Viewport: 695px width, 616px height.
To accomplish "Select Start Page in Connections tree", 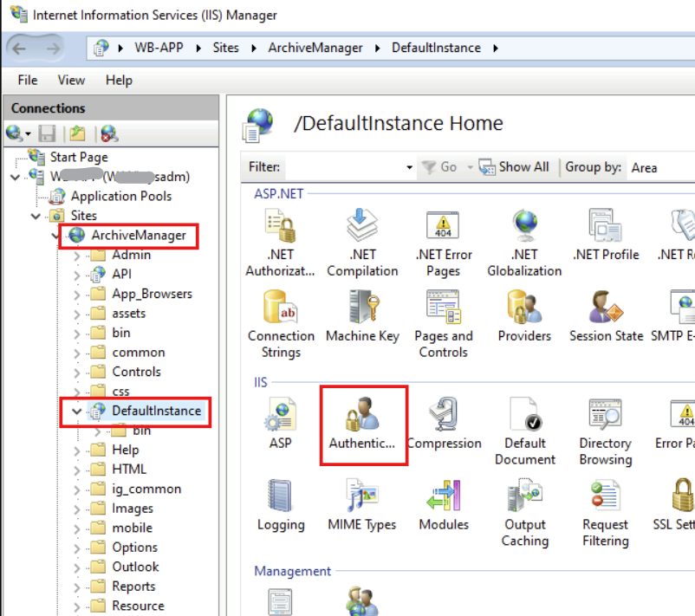I will pyautogui.click(x=79, y=157).
